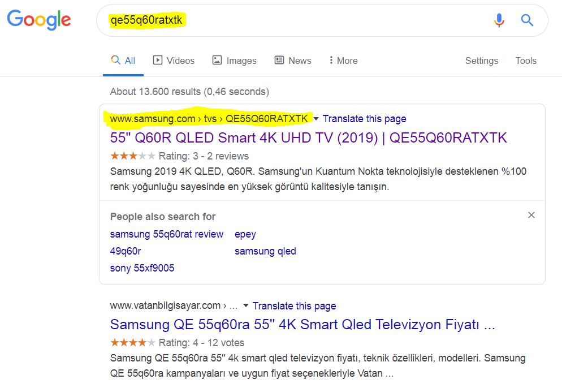
Task: Start voice search with the microphone icon
Action: [x=499, y=20]
